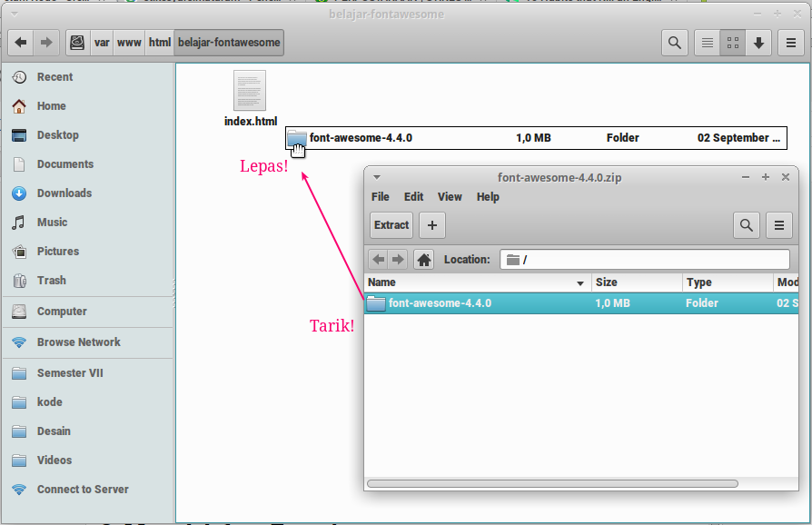This screenshot has width=812, height=525.
Task: Click the Location input field
Action: [x=645, y=260]
